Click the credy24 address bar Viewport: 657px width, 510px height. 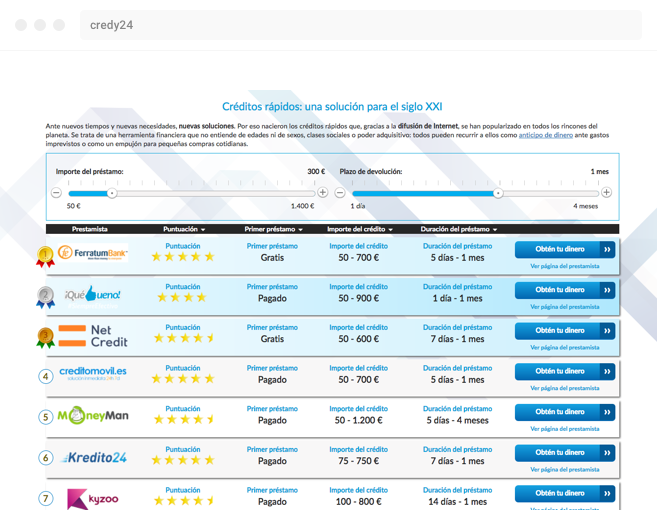click(x=361, y=25)
